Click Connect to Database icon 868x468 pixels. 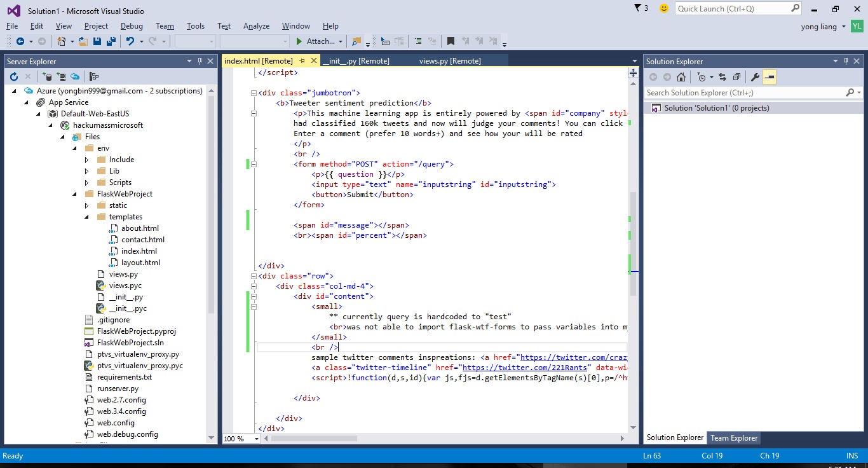[x=47, y=77]
